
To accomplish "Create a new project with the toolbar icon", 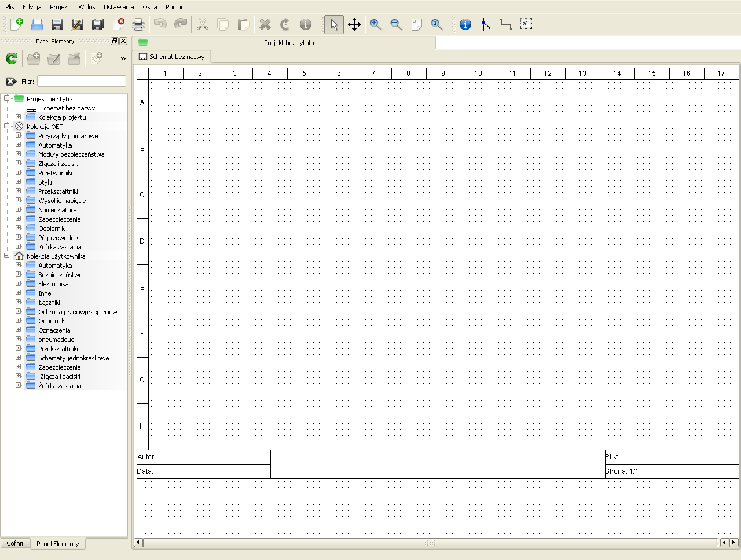I will coord(17,24).
